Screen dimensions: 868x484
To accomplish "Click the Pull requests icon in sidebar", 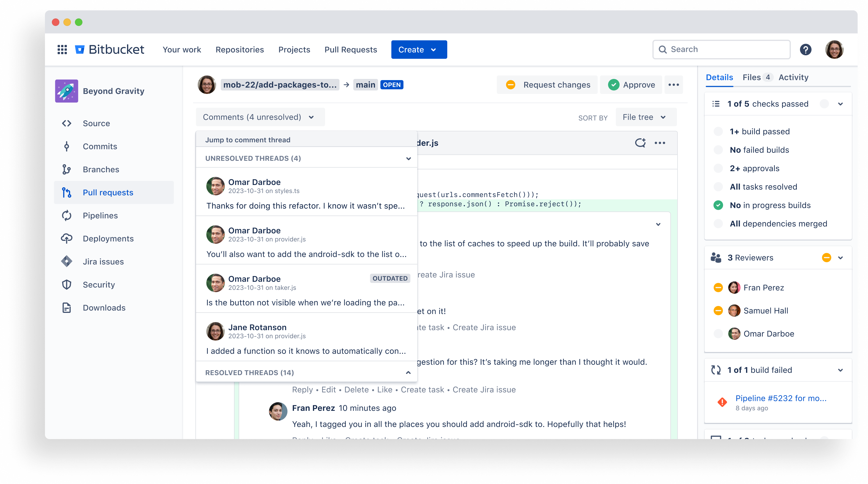I will click(67, 192).
